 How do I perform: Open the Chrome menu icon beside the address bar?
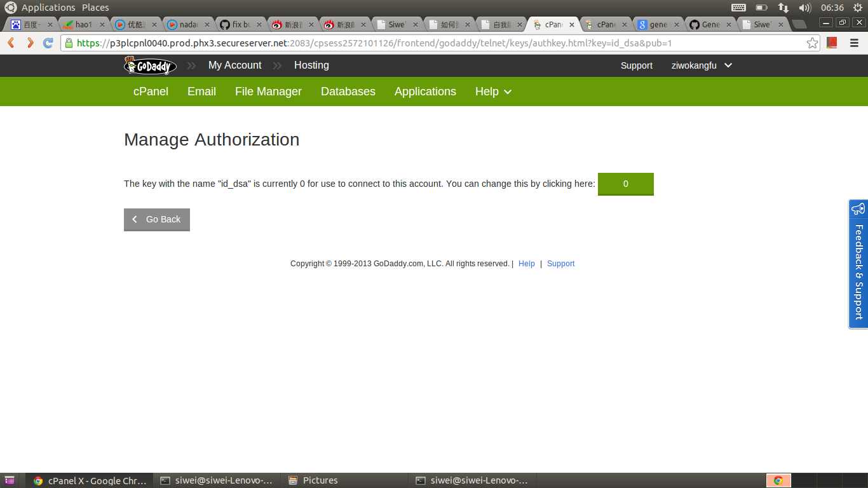(854, 43)
